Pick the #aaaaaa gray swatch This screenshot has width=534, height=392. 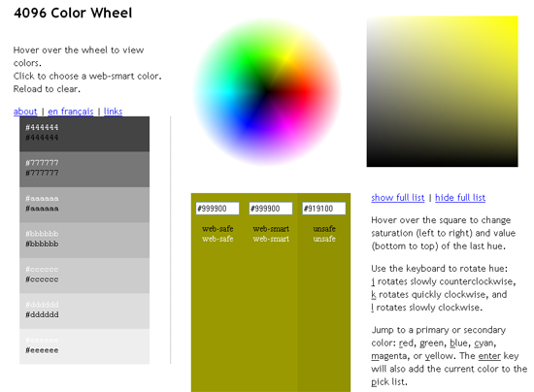coord(84,205)
